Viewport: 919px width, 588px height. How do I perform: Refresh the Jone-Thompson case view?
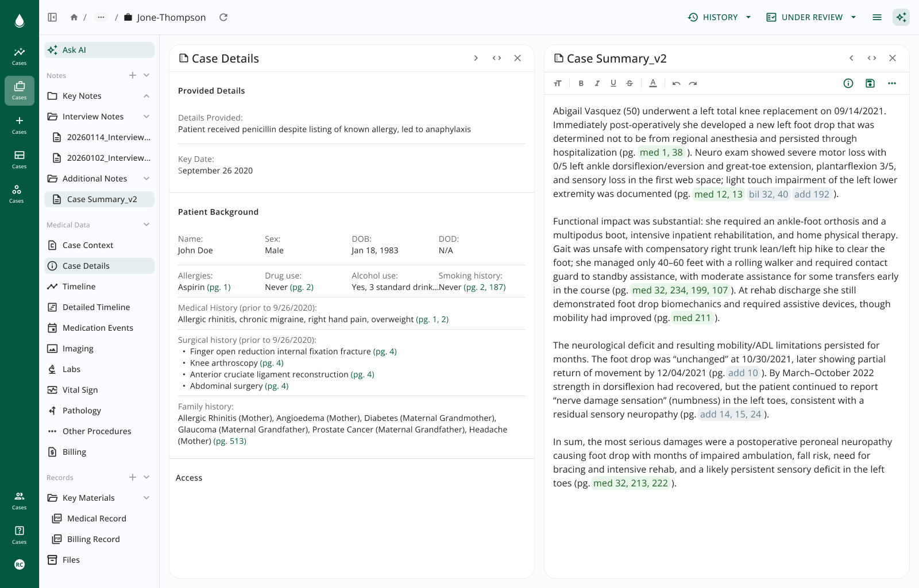(x=223, y=17)
